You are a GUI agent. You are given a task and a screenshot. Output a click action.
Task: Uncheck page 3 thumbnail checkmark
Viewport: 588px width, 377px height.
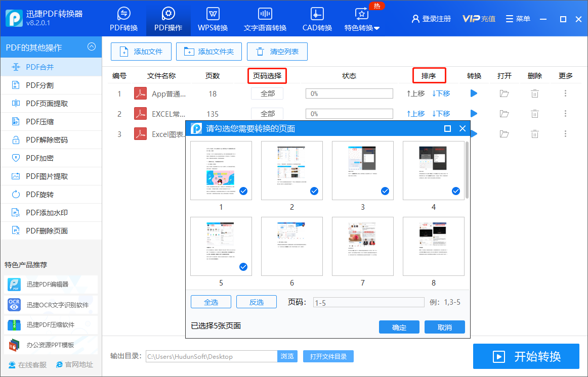coord(385,192)
